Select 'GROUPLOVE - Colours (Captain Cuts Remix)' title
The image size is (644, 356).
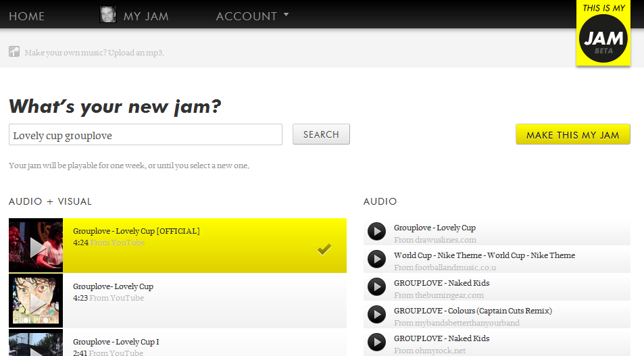(473, 311)
